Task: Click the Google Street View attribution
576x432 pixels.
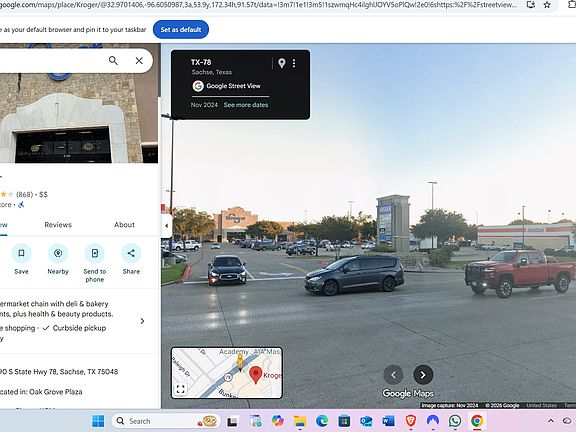Action: pos(226,86)
